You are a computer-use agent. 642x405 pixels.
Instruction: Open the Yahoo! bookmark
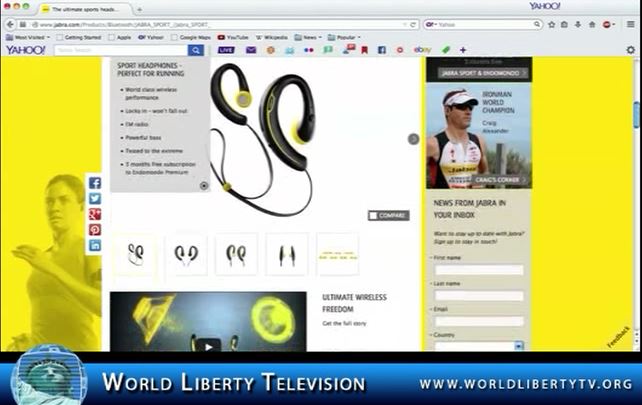coord(151,37)
